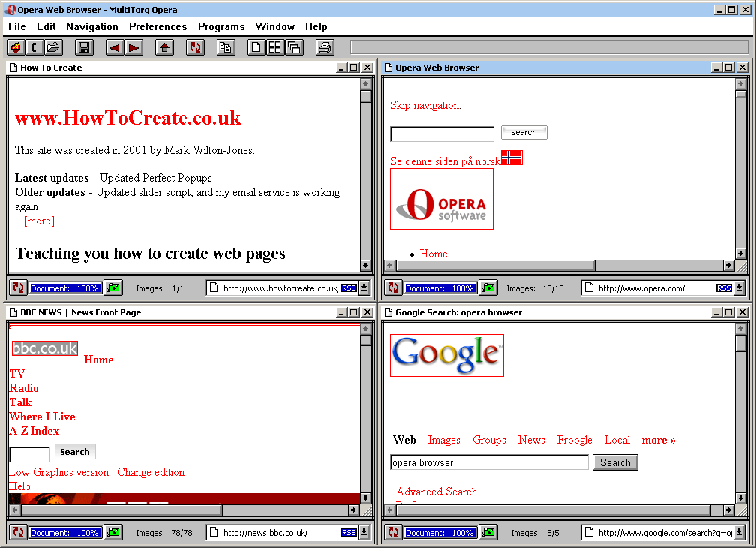This screenshot has width=756, height=548.
Task: Open the Where I Live BBC link
Action: [x=42, y=417]
